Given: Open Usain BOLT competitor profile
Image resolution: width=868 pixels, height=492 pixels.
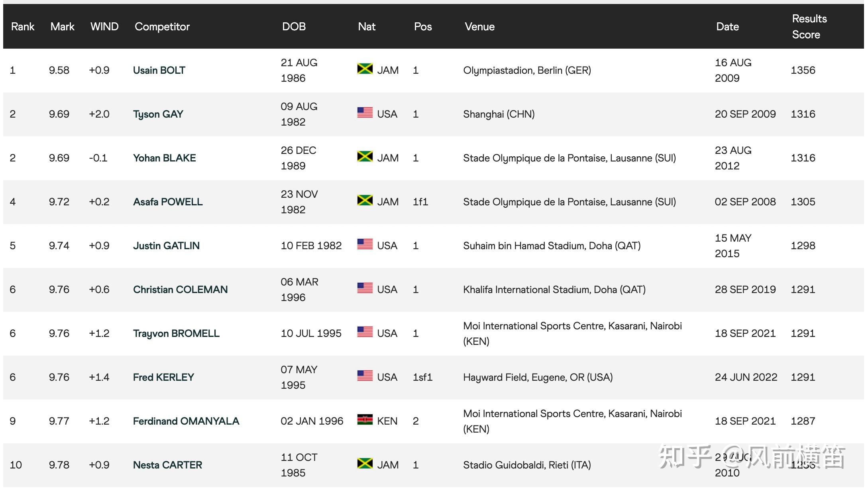Looking at the screenshot, I should [x=159, y=71].
